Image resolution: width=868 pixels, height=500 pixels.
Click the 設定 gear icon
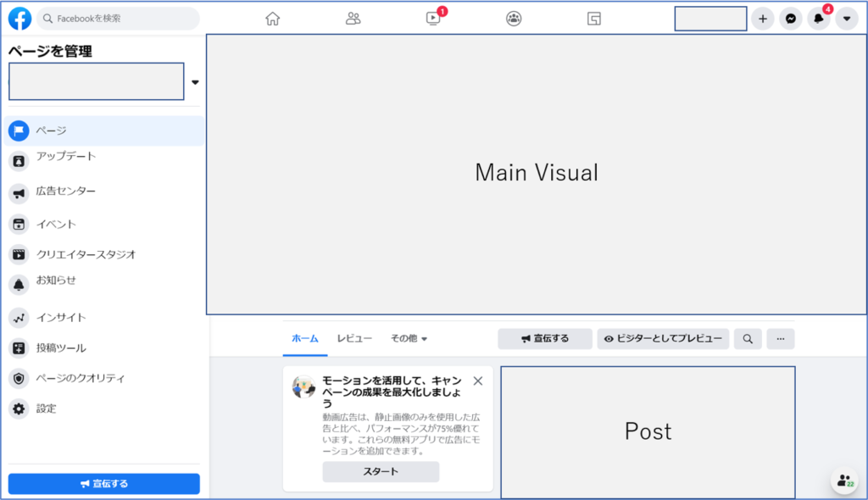coord(19,408)
